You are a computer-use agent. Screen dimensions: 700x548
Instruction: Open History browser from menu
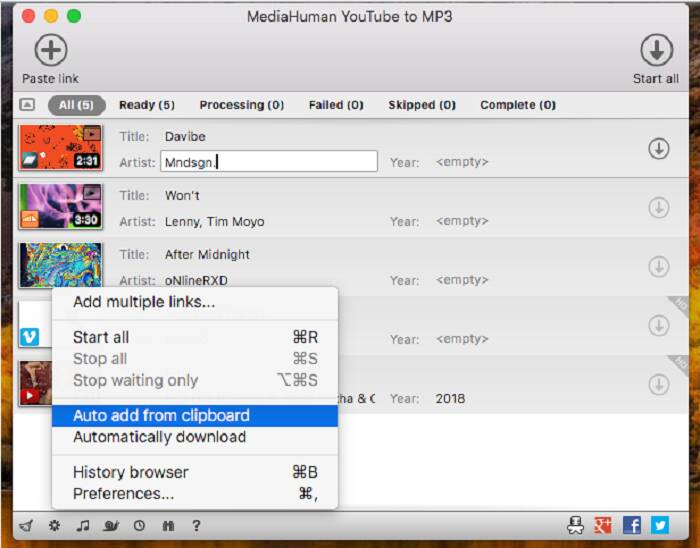pyautogui.click(x=195, y=472)
